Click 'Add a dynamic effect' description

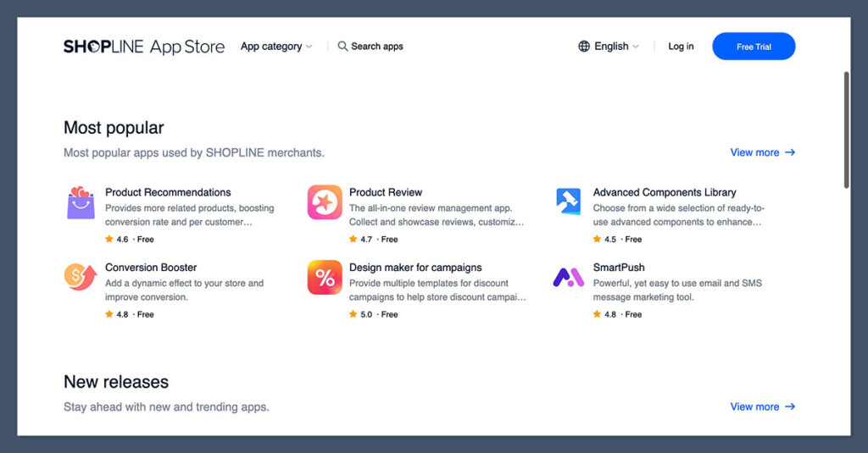pyautogui.click(x=184, y=290)
